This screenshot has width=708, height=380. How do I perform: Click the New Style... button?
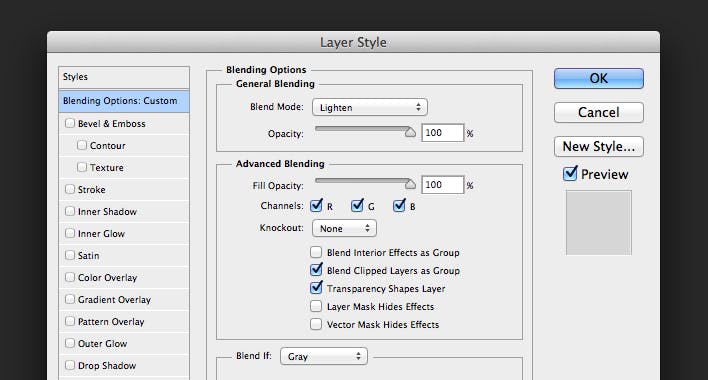tap(599, 146)
